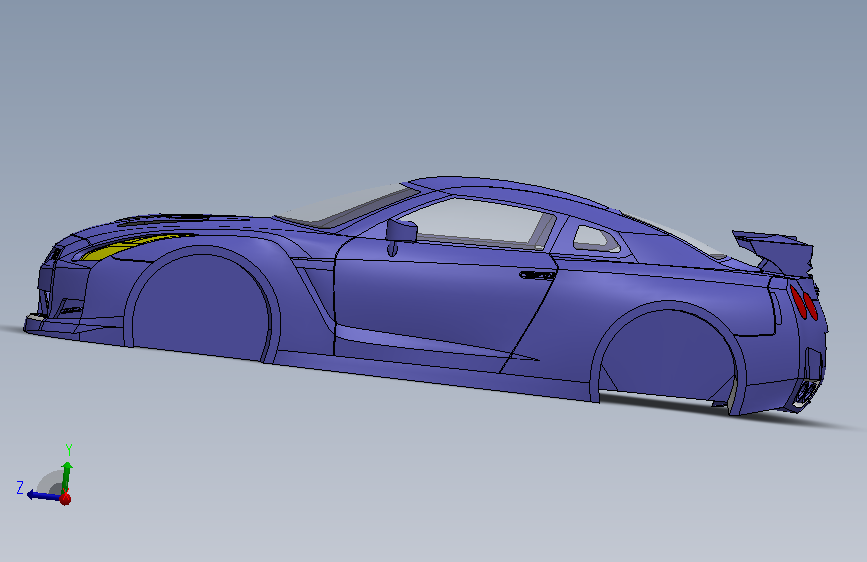Viewport: 867px width, 562px height.
Task: Click the green Y axis arrow of triad
Action: coord(67,475)
